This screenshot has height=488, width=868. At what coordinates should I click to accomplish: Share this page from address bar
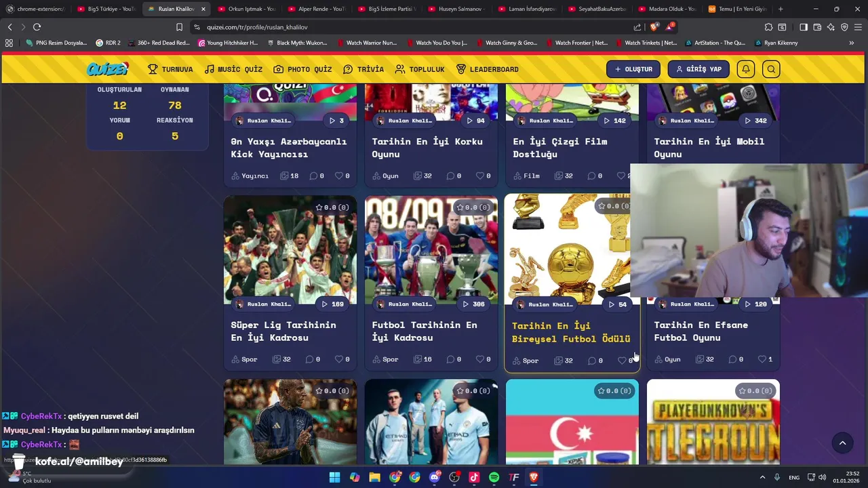coord(637,27)
